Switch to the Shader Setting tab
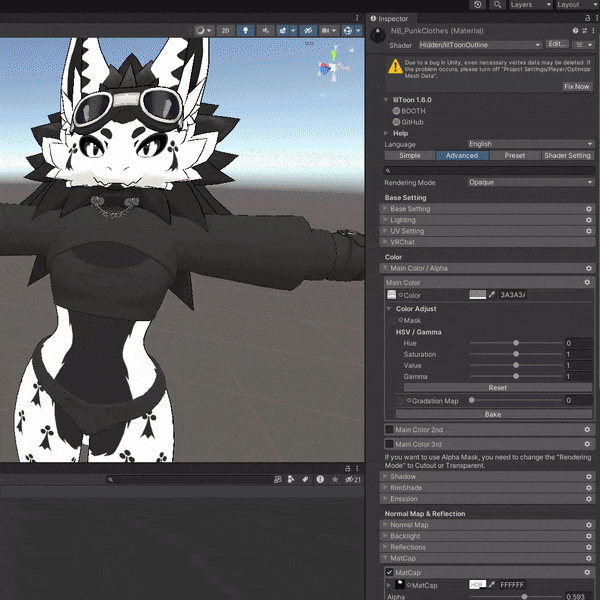 click(567, 155)
